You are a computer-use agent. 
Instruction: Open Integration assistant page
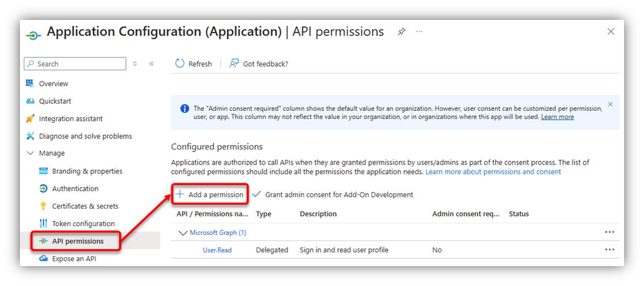click(70, 118)
